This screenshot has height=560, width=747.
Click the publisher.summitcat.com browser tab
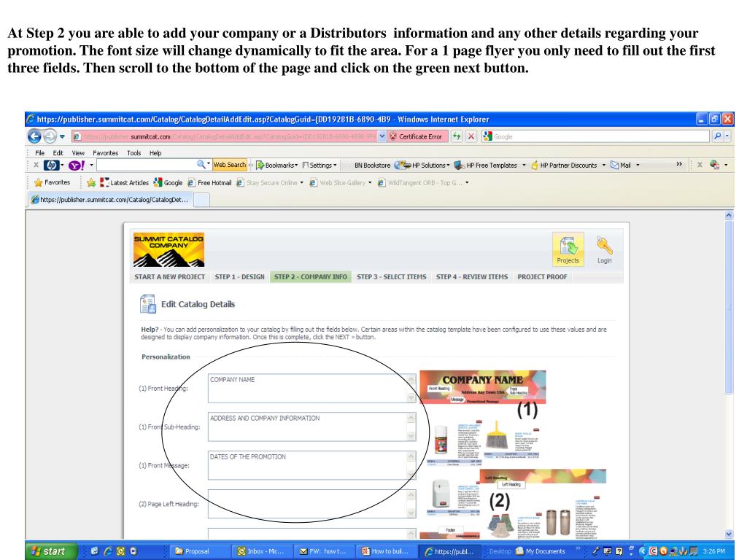click(x=111, y=200)
